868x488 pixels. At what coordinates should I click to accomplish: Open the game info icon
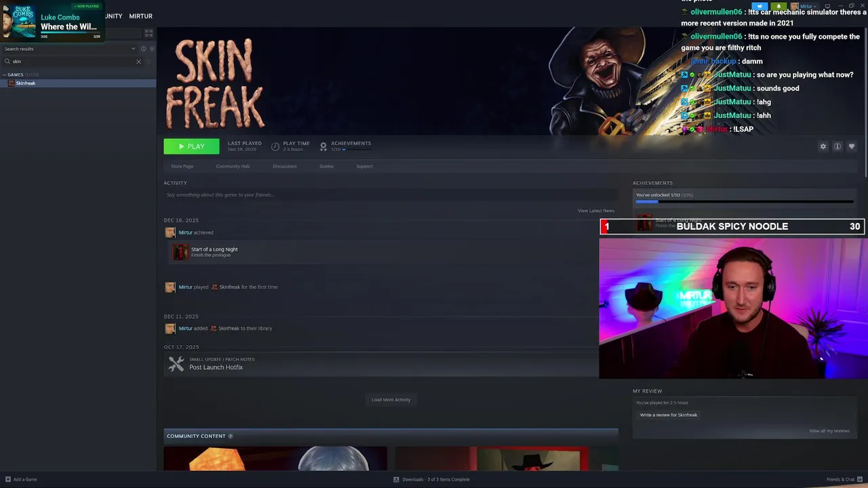[837, 146]
